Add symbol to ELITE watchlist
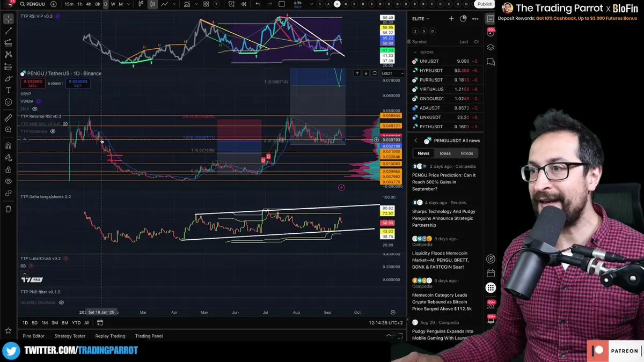Viewport: 644px width, 362px height. (x=451, y=18)
